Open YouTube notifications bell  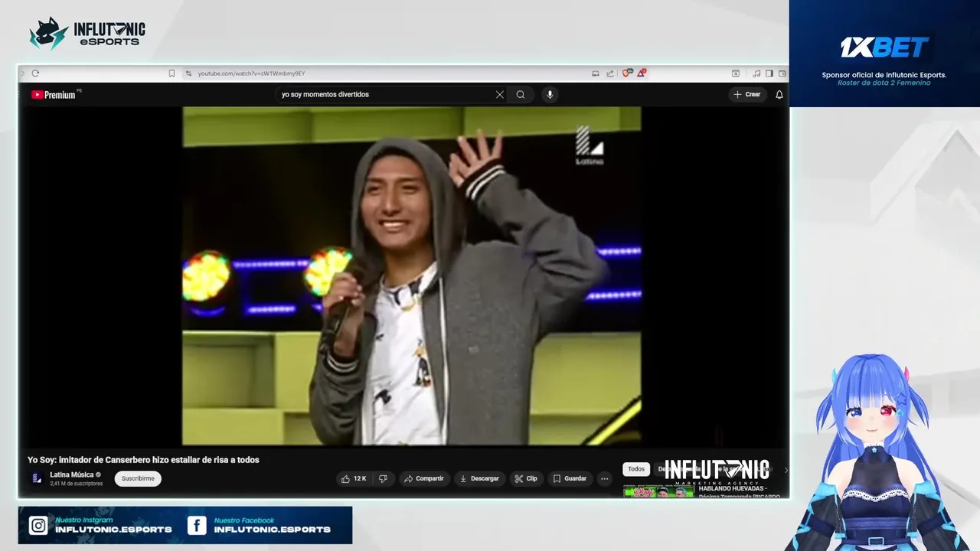[779, 95]
